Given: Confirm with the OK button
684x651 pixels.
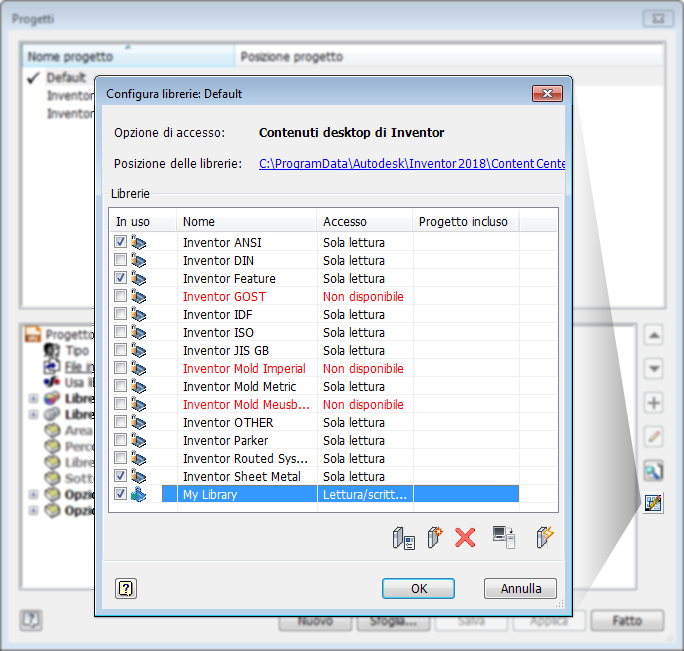Looking at the screenshot, I should pos(418,589).
